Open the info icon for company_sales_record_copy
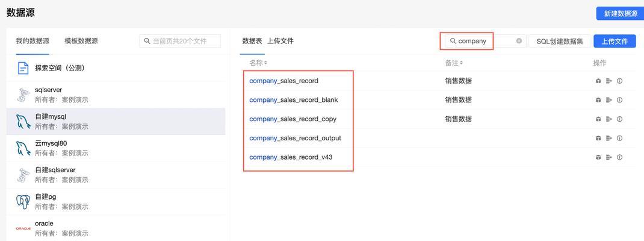The image size is (644, 241). click(x=620, y=119)
